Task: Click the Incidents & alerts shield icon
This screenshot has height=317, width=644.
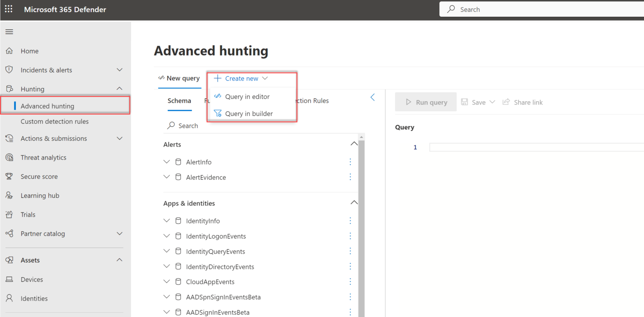Action: 9,70
